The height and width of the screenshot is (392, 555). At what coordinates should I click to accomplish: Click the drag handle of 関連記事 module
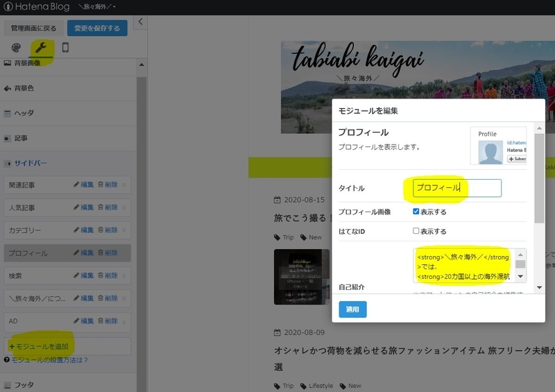[x=124, y=185]
